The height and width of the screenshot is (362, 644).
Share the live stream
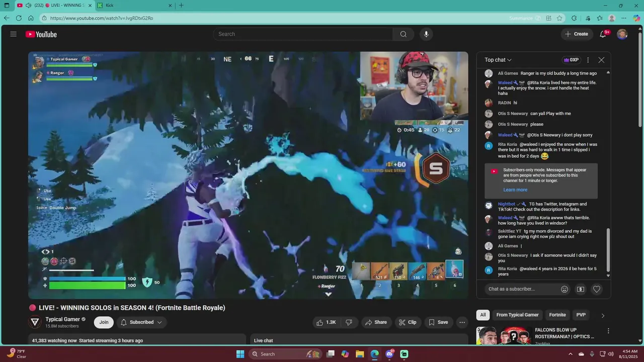click(x=376, y=322)
